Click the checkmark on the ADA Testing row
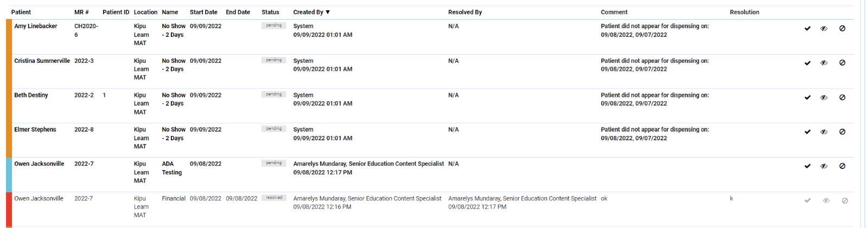This screenshot has height=228, width=868. pyautogui.click(x=807, y=166)
